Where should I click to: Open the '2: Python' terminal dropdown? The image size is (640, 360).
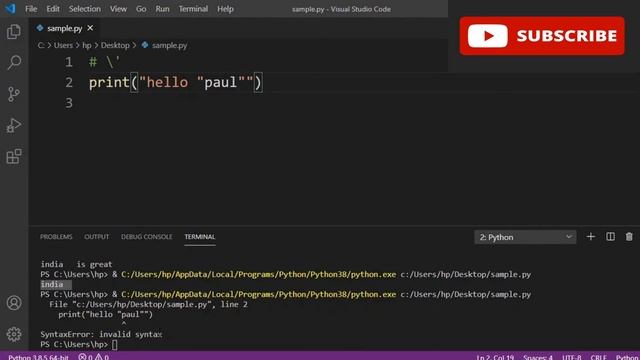525,237
